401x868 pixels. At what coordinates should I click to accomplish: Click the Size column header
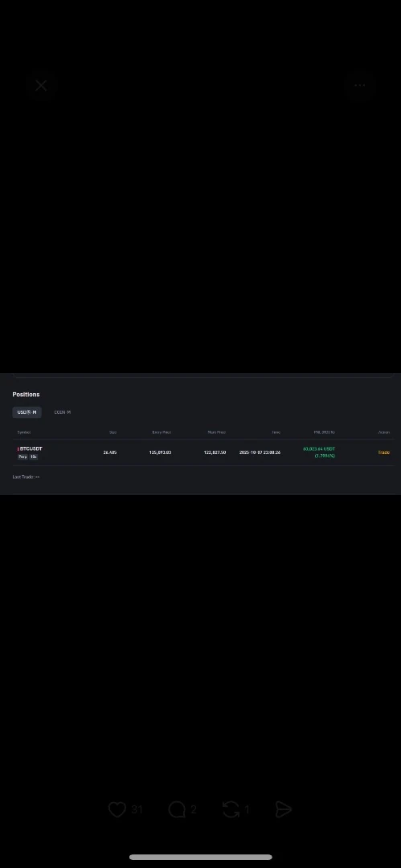pyautogui.click(x=113, y=432)
